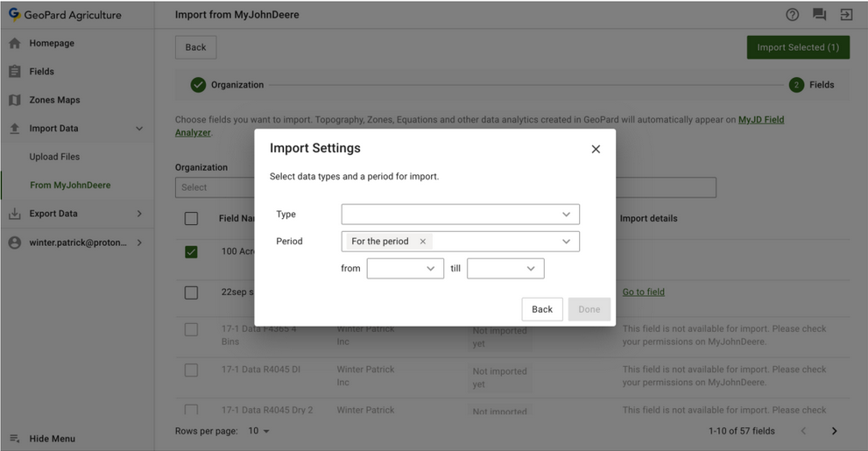Go to next page of fields
Viewport: 868px width, 451px height.
834,431
